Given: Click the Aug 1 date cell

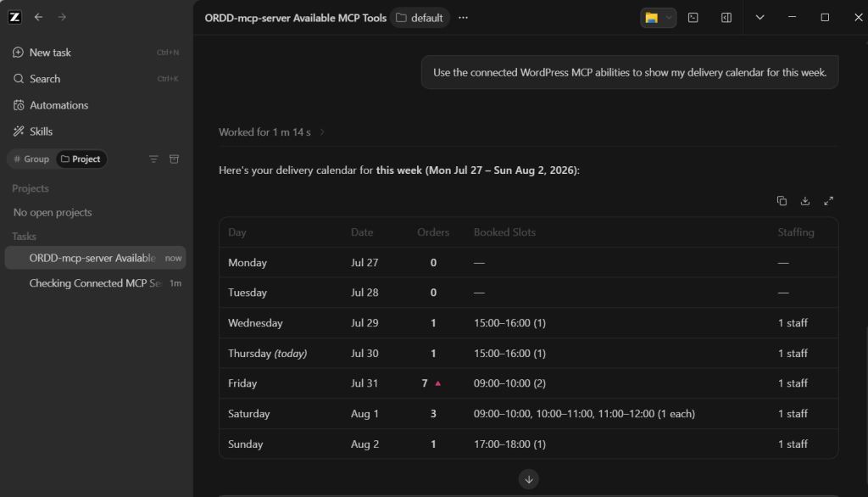Looking at the screenshot, I should [x=364, y=414].
